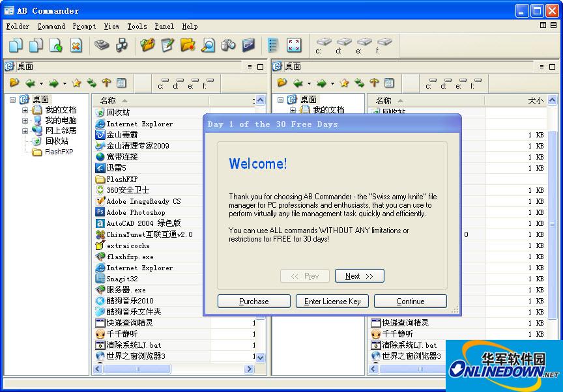This screenshot has height=392, width=563.
Task: Click the right list vertical scrollbar thumb
Action: click(x=552, y=225)
